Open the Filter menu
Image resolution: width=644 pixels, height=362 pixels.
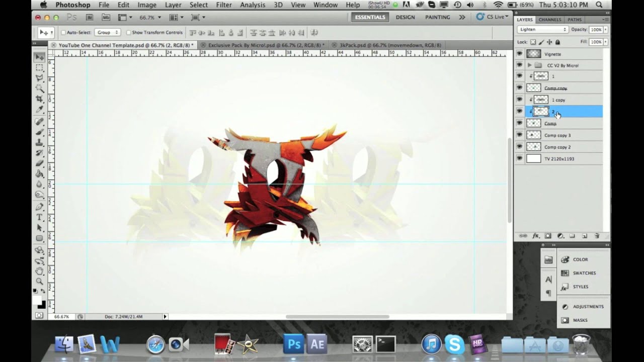tap(224, 5)
